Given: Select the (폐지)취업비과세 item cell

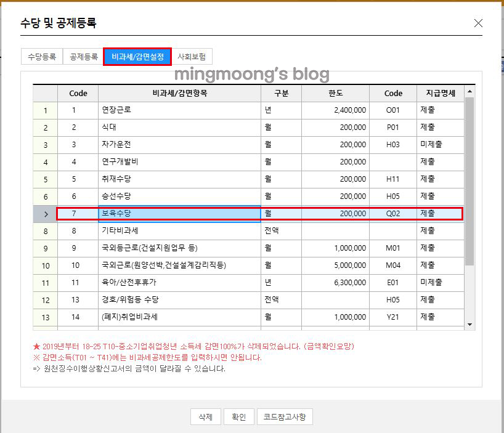Looking at the screenshot, I should coord(179,317).
